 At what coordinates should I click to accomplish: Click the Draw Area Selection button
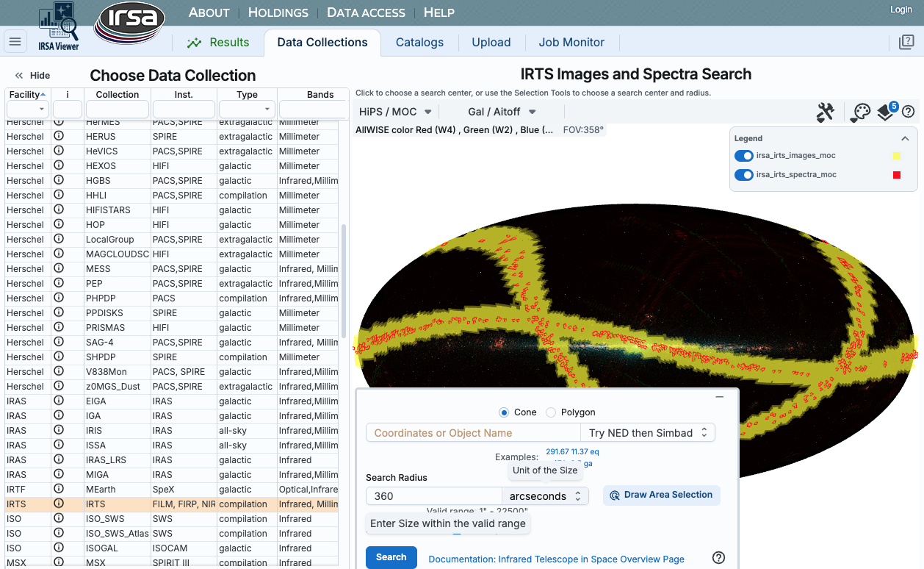tap(661, 495)
